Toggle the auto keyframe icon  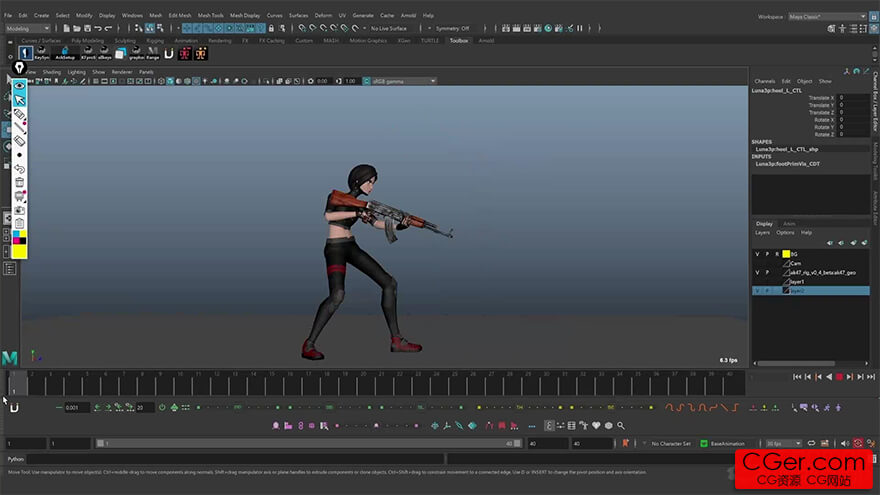point(858,443)
